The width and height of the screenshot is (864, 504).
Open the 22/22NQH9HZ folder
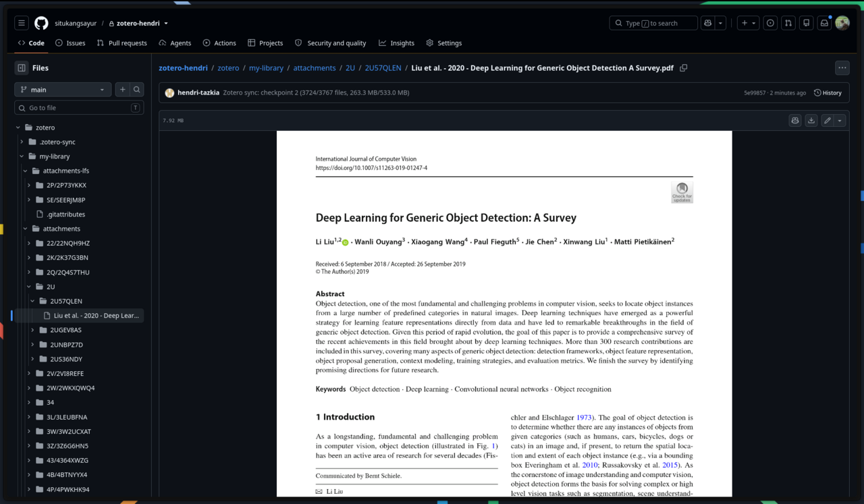point(68,243)
